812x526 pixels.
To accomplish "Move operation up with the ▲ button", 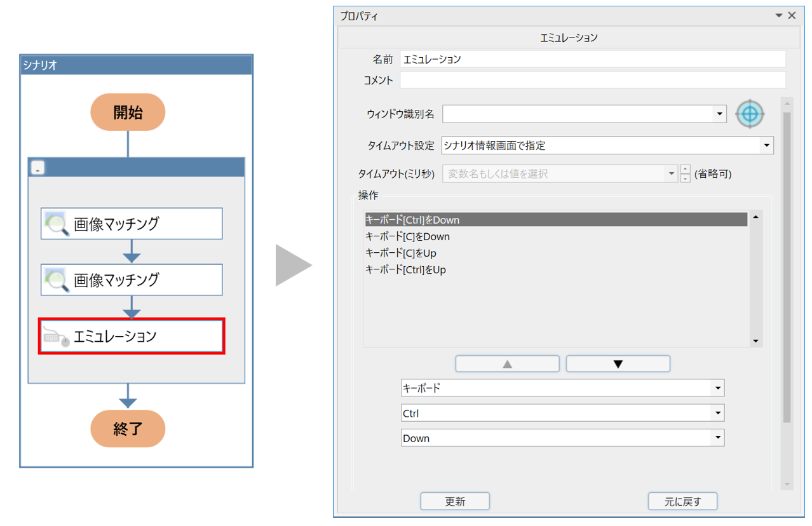I will point(507,364).
